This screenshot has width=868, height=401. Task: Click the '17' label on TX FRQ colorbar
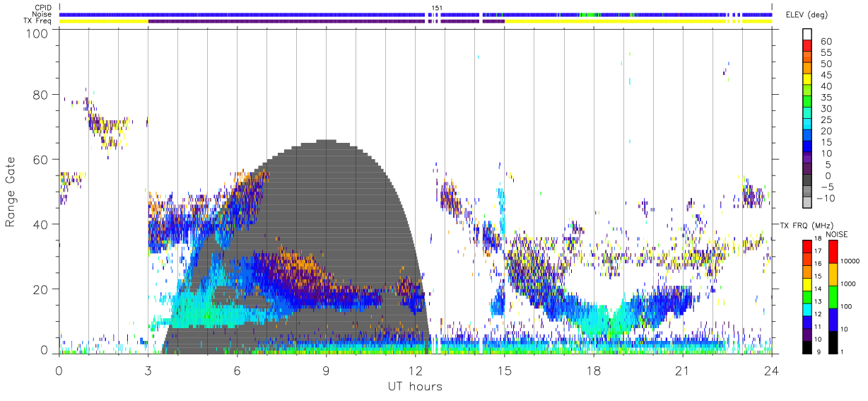coord(819,252)
